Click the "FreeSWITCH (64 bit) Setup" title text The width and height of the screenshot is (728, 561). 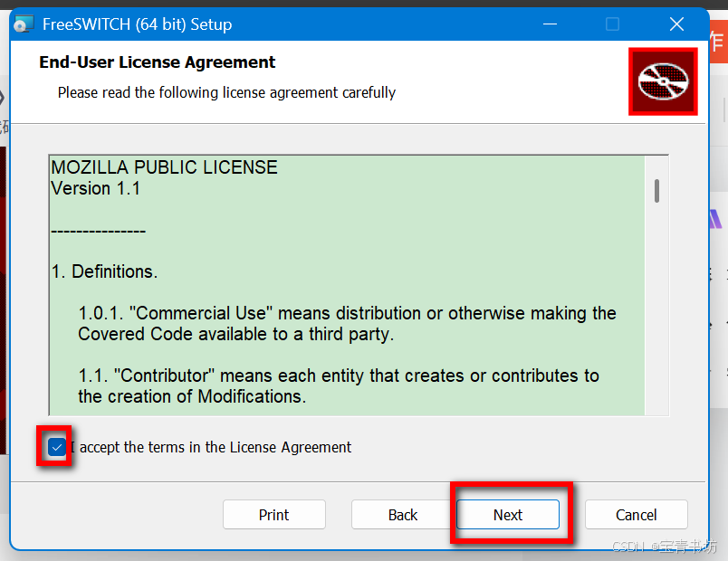[x=137, y=24]
